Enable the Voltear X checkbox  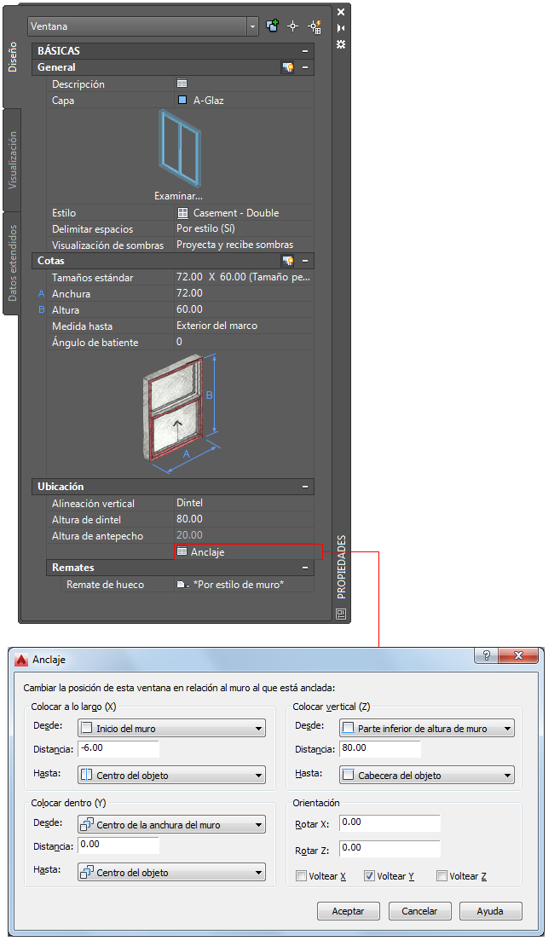(301, 875)
